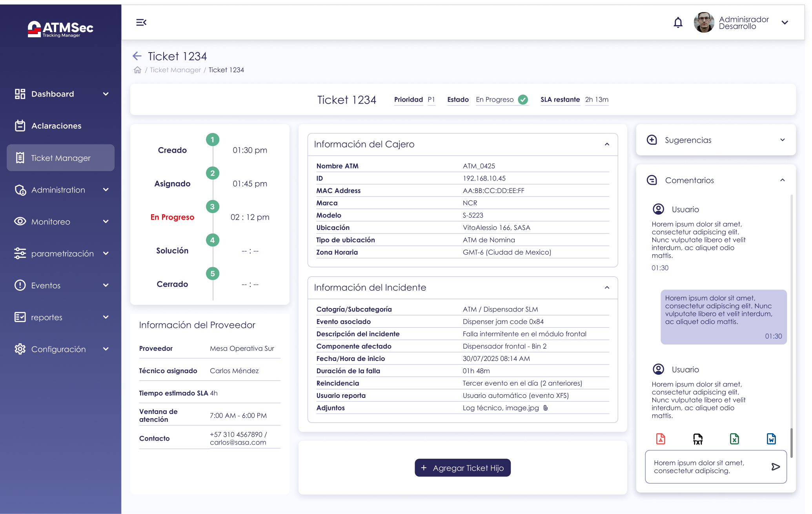Collapse the Información del Cajero section
Screen dimensions: 812x514
click(x=607, y=144)
